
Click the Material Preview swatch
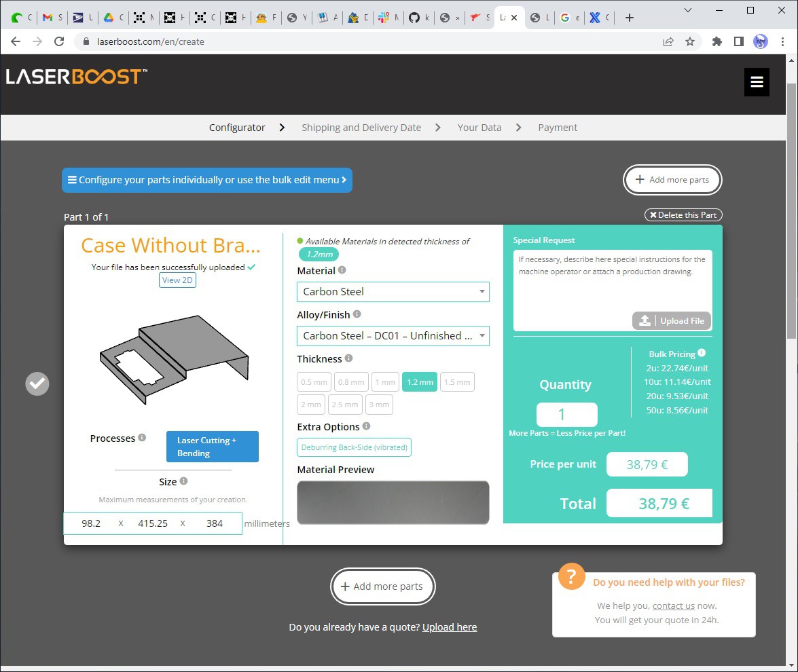(x=393, y=502)
